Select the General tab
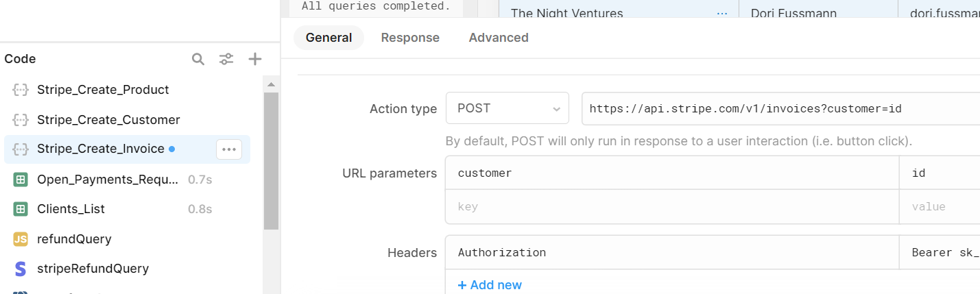The width and height of the screenshot is (980, 294). coord(329,38)
